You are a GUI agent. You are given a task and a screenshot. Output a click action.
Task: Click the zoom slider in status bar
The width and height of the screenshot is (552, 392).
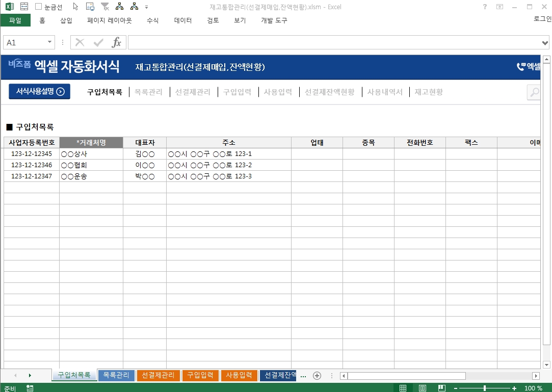[x=484, y=388]
